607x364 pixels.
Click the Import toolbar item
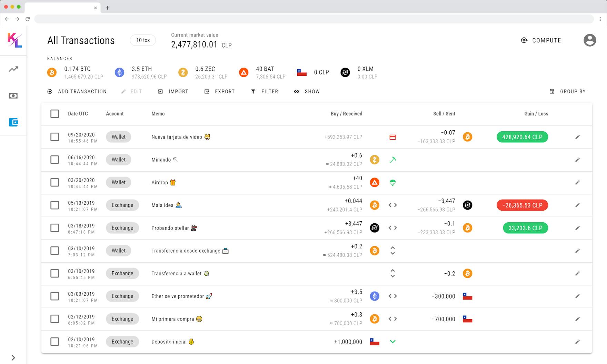173,91
